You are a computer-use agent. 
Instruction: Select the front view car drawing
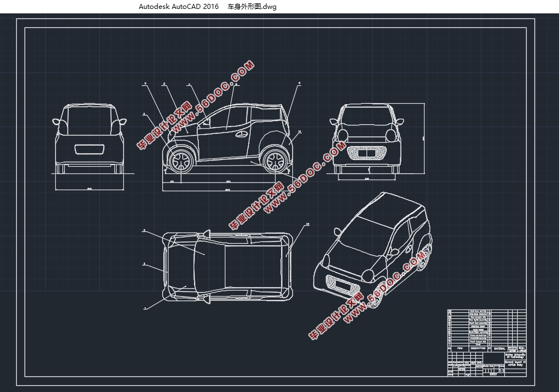pyautogui.click(x=367, y=138)
